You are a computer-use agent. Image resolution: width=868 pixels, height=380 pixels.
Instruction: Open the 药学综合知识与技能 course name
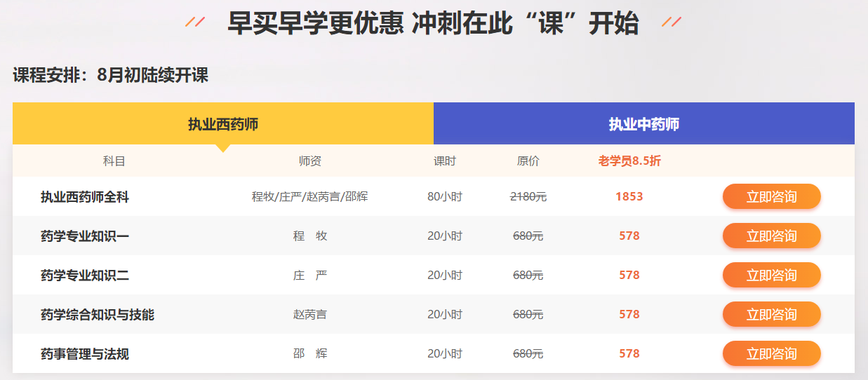tap(98, 315)
